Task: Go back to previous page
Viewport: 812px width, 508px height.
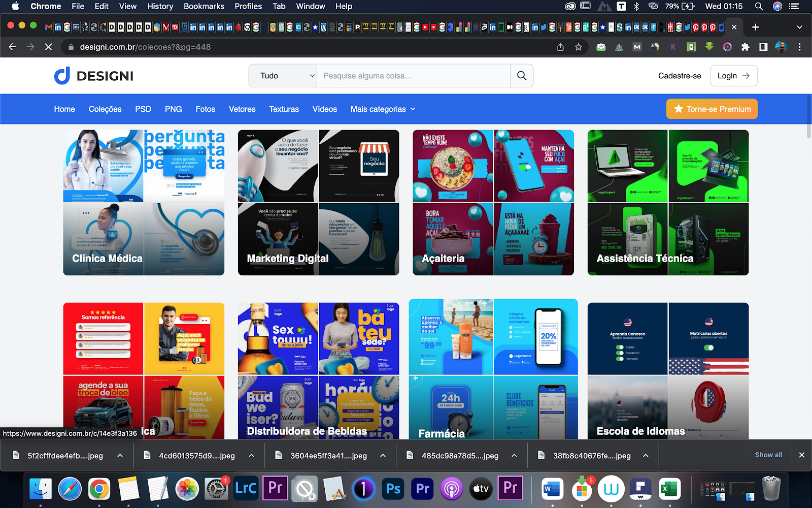Action: coord(13,47)
